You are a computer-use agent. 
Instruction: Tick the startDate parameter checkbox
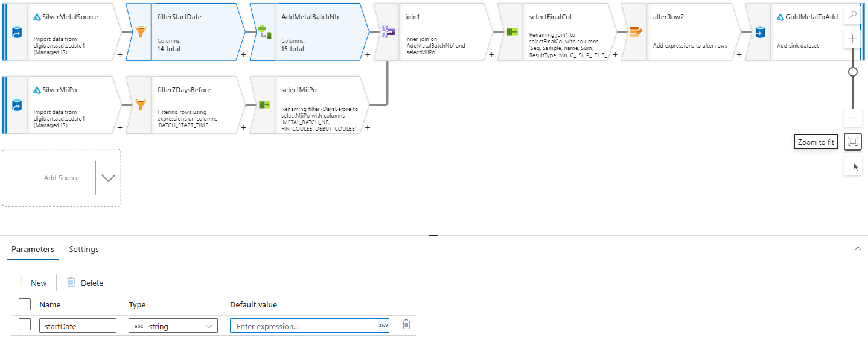[25, 325]
